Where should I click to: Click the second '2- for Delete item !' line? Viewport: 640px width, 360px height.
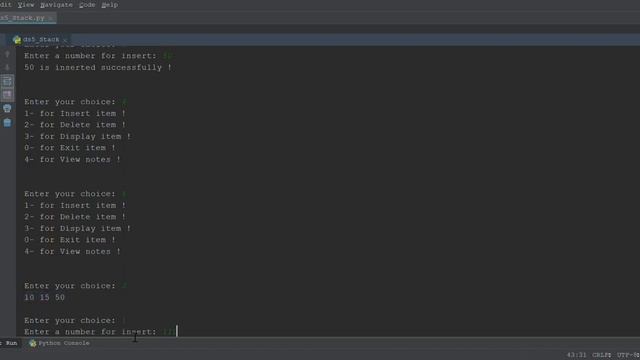[x=75, y=217]
